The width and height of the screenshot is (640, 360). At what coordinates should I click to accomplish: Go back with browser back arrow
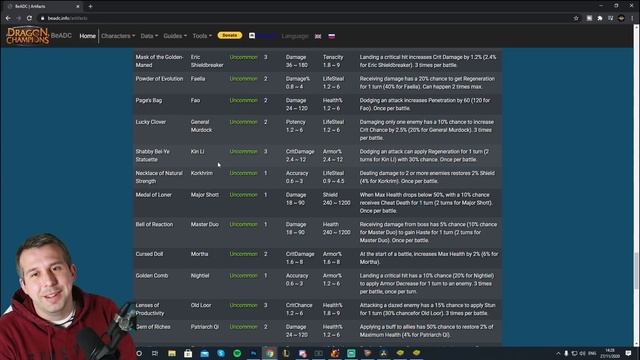[8, 18]
